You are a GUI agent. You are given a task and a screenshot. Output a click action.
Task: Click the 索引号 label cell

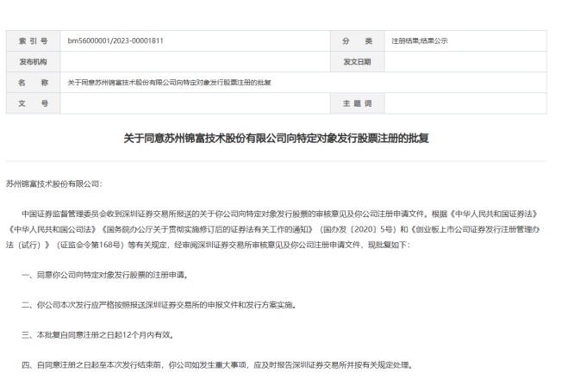click(x=33, y=41)
